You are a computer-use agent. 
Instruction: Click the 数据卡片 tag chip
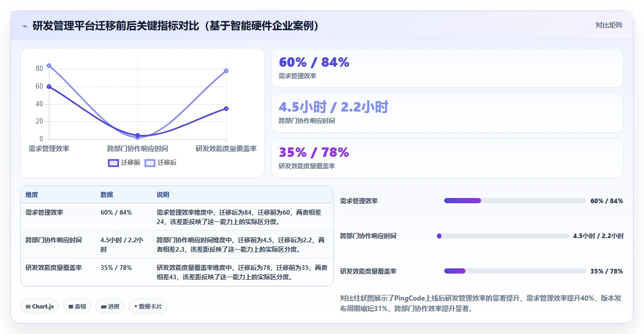[x=148, y=306]
